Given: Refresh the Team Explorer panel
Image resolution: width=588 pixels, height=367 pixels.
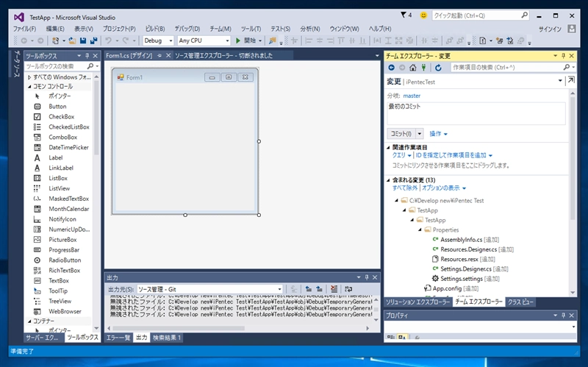Looking at the screenshot, I should [x=438, y=68].
